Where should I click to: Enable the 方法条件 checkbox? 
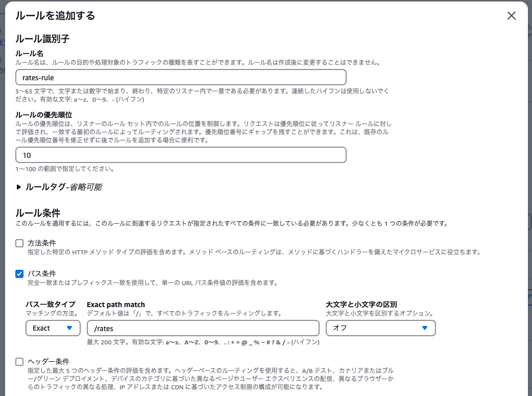pos(19,243)
